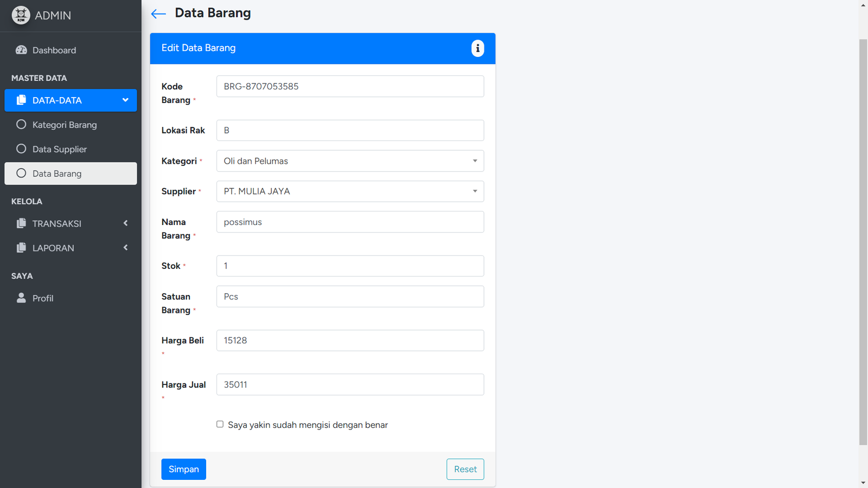Screen dimensions: 868x488
Task: Go to the Dashboard menu item
Action: click(x=54, y=50)
